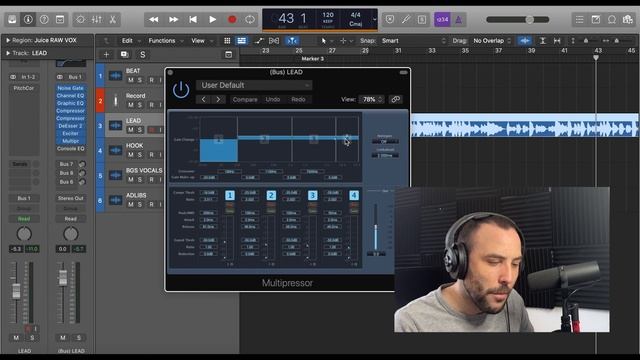Open the Drag No Overlap dropdown
This screenshot has height=360, width=640.
click(492, 41)
